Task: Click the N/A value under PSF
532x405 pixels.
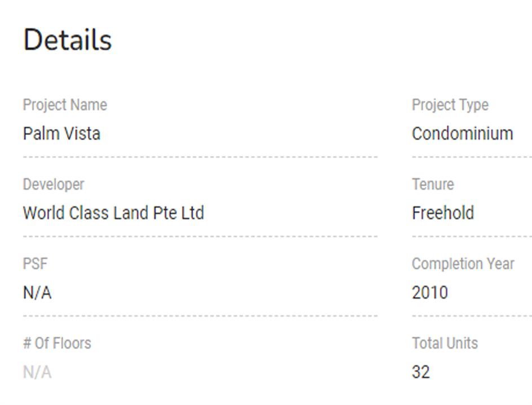Action: (37, 293)
